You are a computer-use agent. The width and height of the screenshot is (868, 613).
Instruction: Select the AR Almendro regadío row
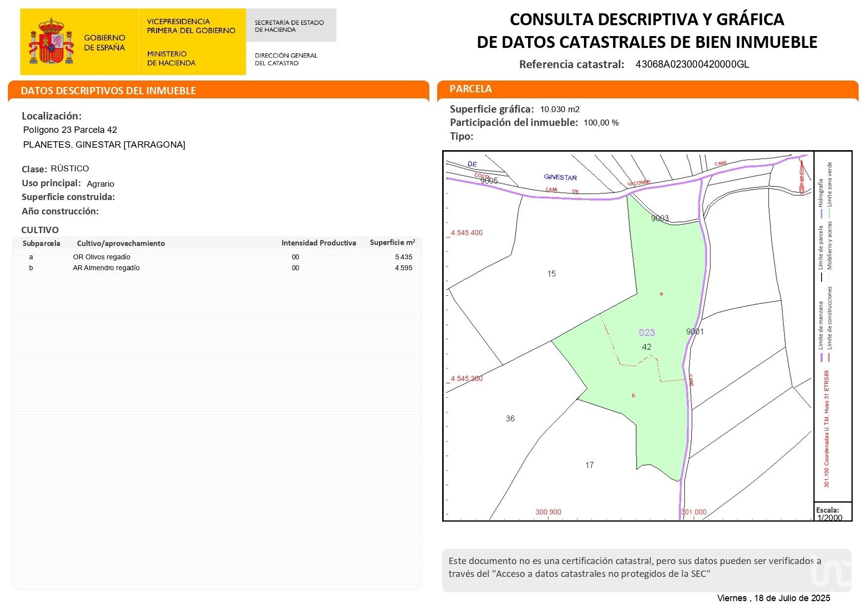click(217, 268)
